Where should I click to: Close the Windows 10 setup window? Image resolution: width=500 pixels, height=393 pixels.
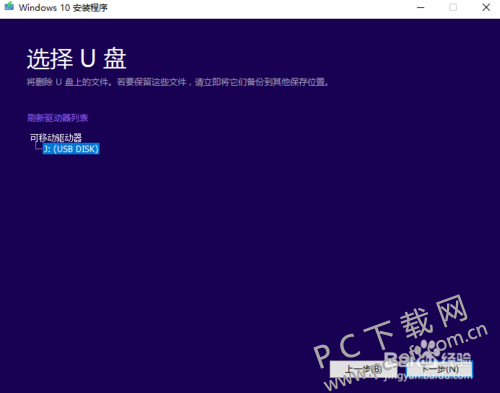click(486, 7)
